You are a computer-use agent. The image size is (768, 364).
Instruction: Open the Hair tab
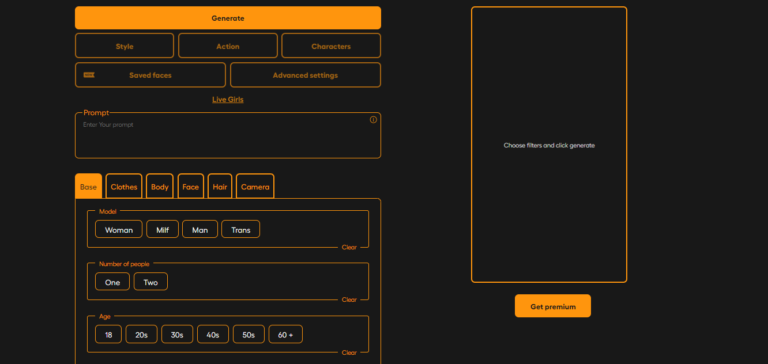[220, 186]
